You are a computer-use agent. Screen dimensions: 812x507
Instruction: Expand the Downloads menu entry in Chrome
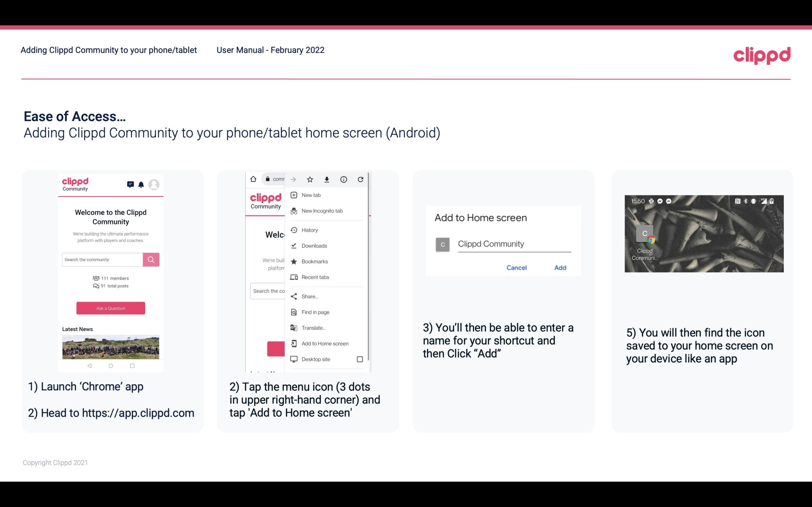(314, 245)
